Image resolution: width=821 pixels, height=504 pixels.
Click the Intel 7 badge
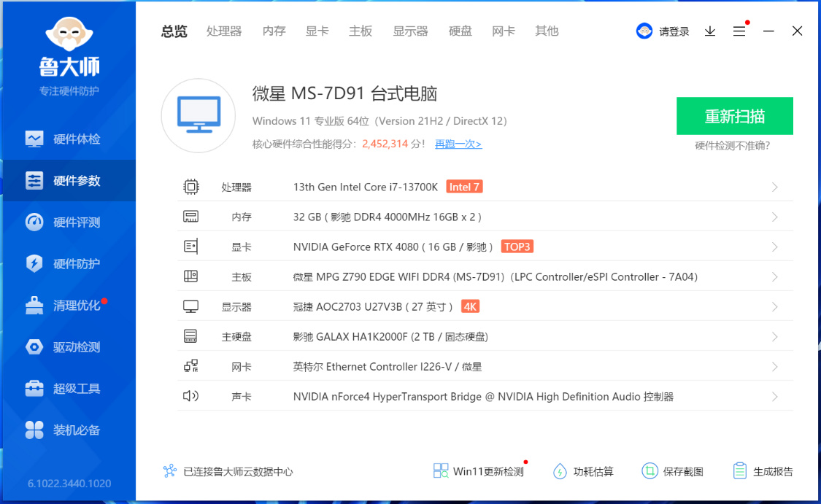point(464,187)
